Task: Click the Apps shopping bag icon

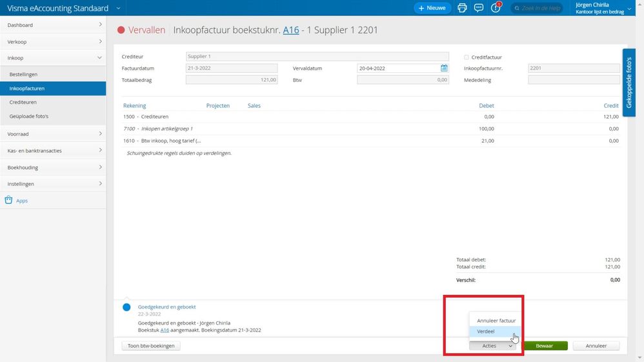Action: tap(9, 201)
